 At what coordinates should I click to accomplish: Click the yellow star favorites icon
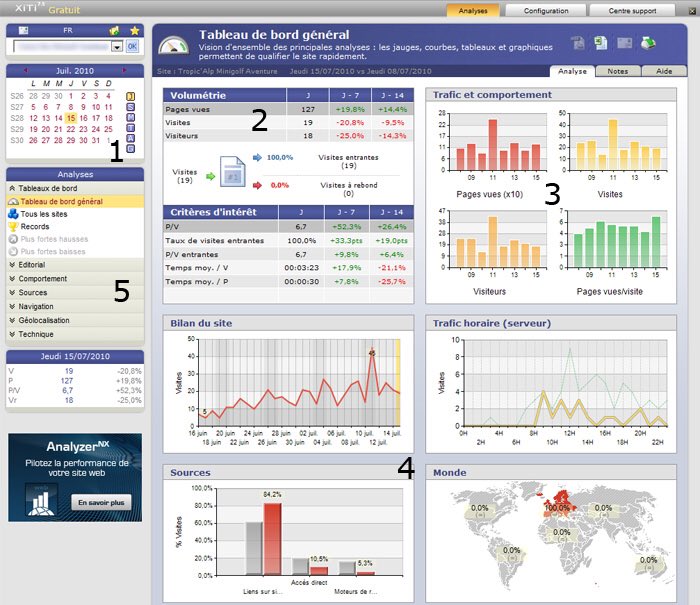pos(134,30)
